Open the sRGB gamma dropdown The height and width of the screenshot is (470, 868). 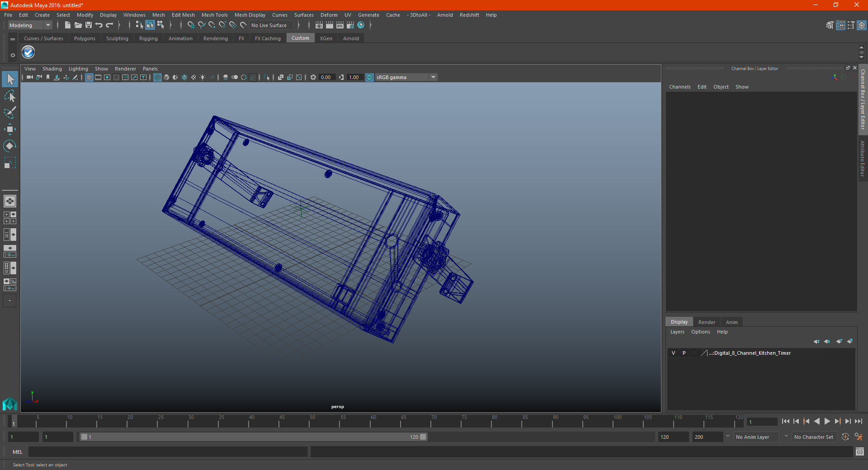click(406, 77)
